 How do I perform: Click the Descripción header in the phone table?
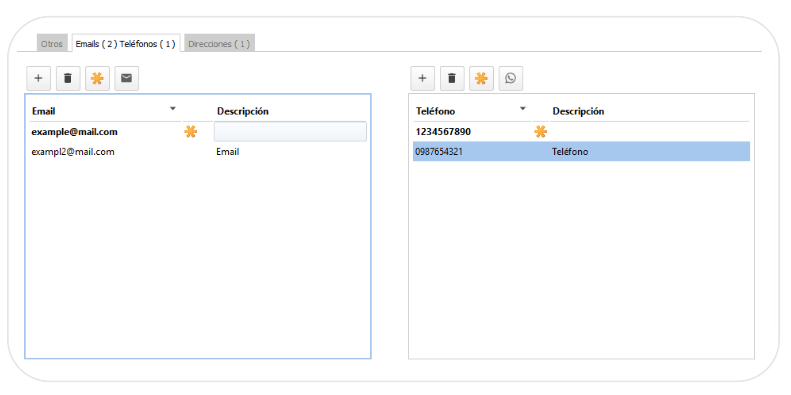click(650, 111)
